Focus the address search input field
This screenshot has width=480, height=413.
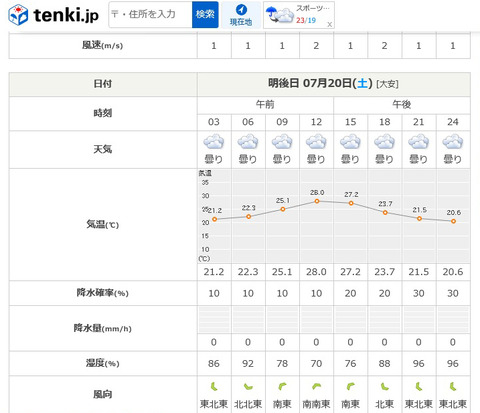coord(150,15)
